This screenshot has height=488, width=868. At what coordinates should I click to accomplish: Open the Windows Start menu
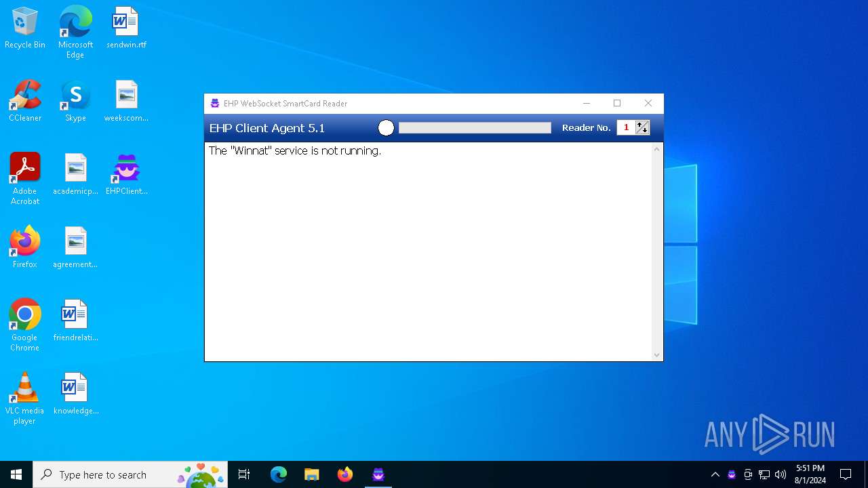tap(16, 474)
